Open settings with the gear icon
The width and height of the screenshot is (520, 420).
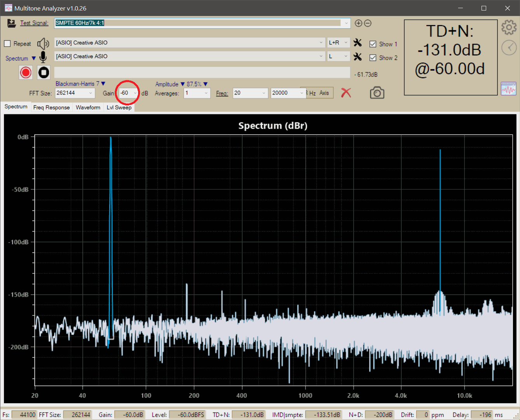(509, 27)
